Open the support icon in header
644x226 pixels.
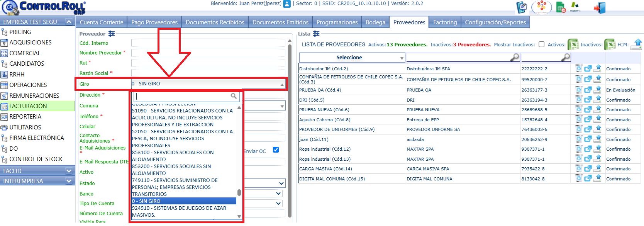(575, 7)
